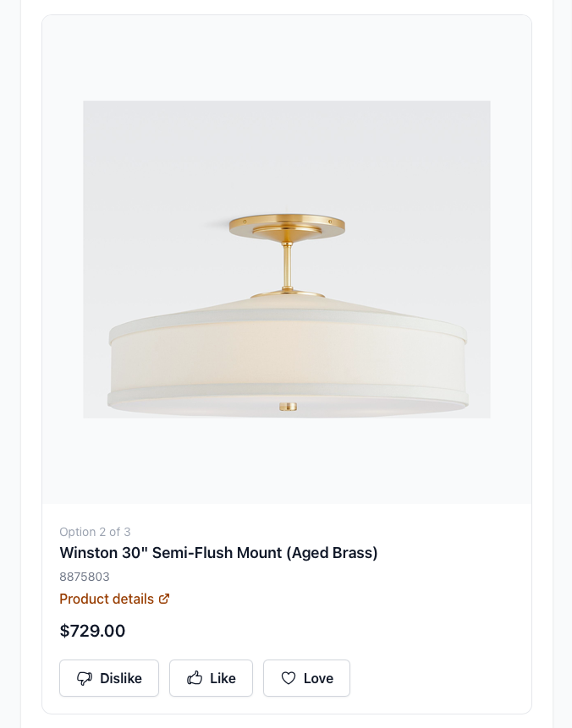Click the $729.00 price

click(92, 631)
